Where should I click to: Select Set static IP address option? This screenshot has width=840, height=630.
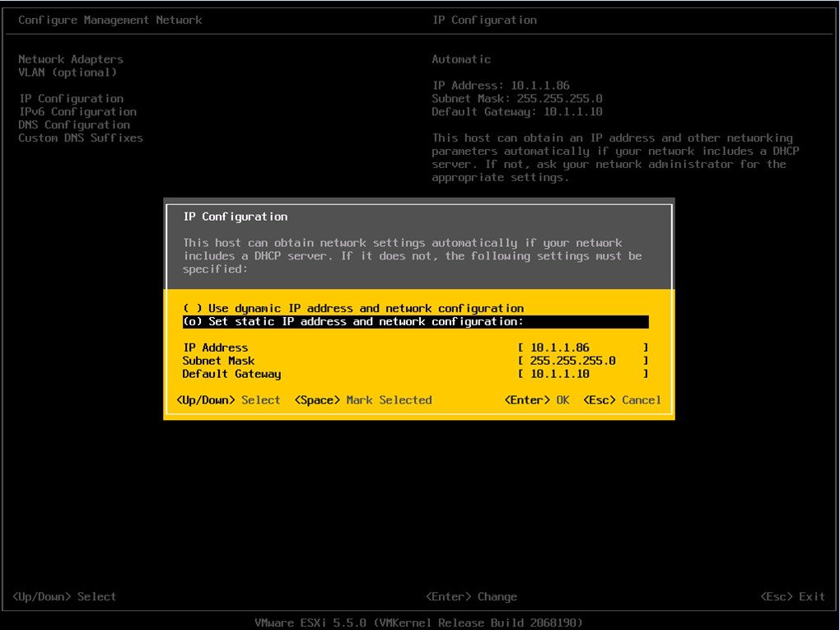(416, 321)
